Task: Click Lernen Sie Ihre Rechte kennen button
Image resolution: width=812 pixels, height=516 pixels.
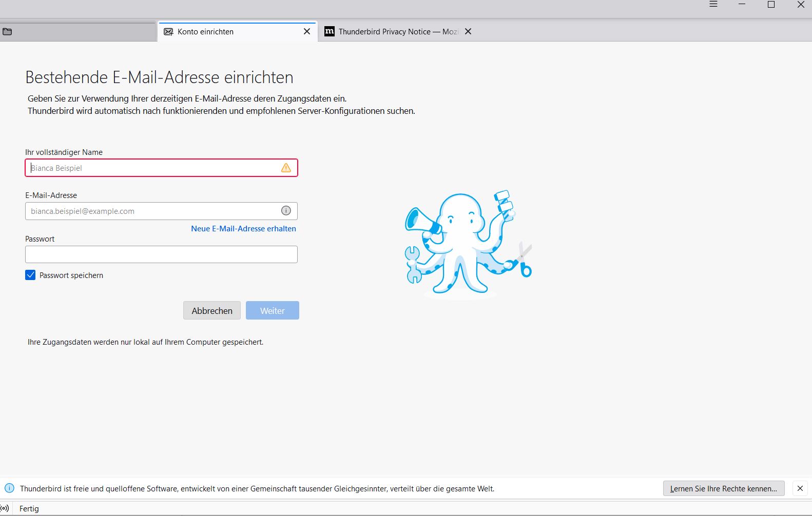Action: click(x=724, y=488)
